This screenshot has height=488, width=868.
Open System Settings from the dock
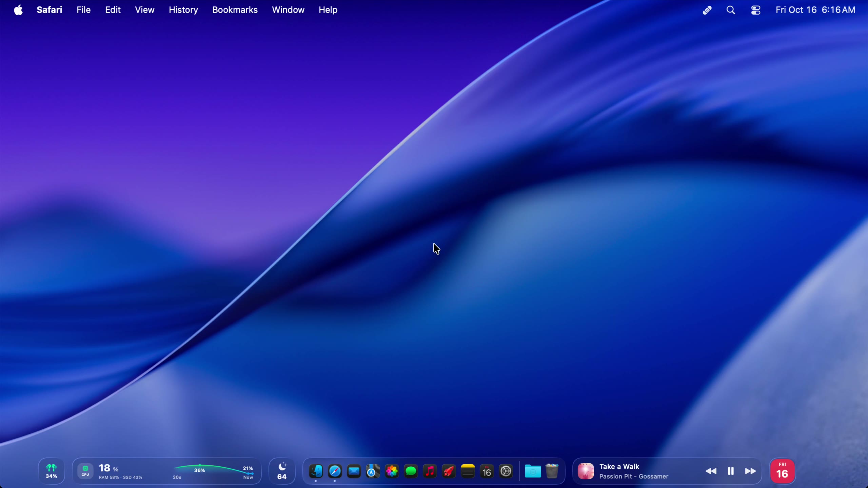[506, 471]
